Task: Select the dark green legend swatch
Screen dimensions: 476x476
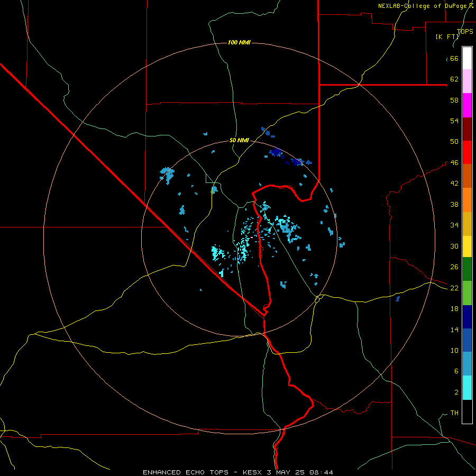Action: (467, 269)
